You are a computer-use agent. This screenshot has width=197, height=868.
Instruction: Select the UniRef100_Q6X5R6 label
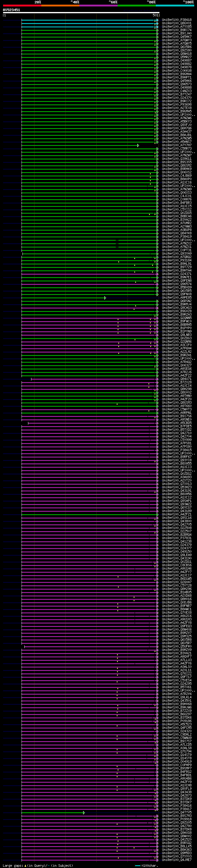177,47
